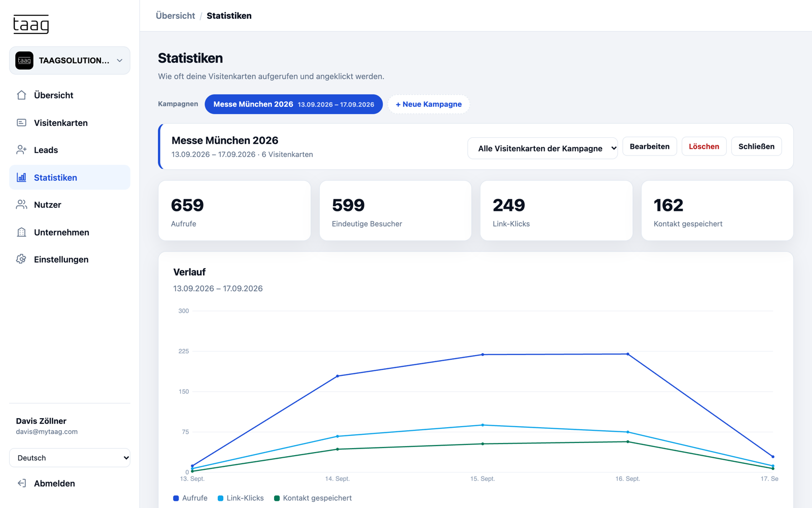Create a new campaign with Neue Kampagne

[x=429, y=104]
